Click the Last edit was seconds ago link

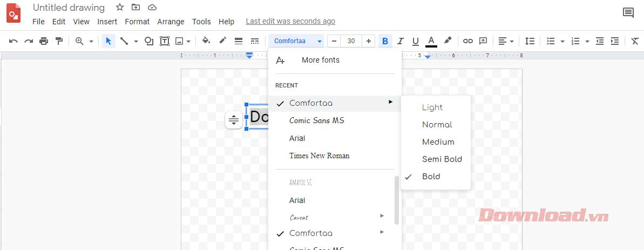click(x=290, y=22)
